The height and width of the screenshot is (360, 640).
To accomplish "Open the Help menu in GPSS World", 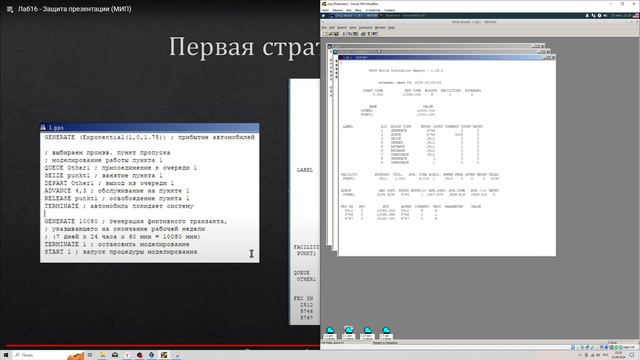I will point(391,27).
